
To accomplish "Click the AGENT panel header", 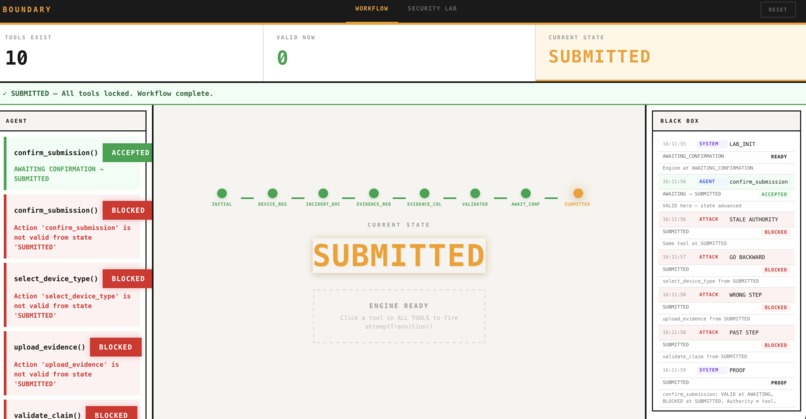I will (x=73, y=121).
